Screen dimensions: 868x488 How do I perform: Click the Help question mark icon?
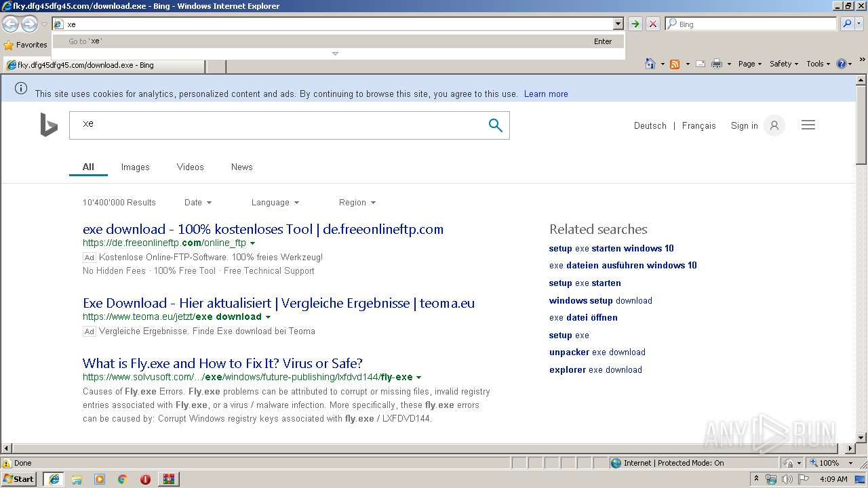click(x=842, y=64)
